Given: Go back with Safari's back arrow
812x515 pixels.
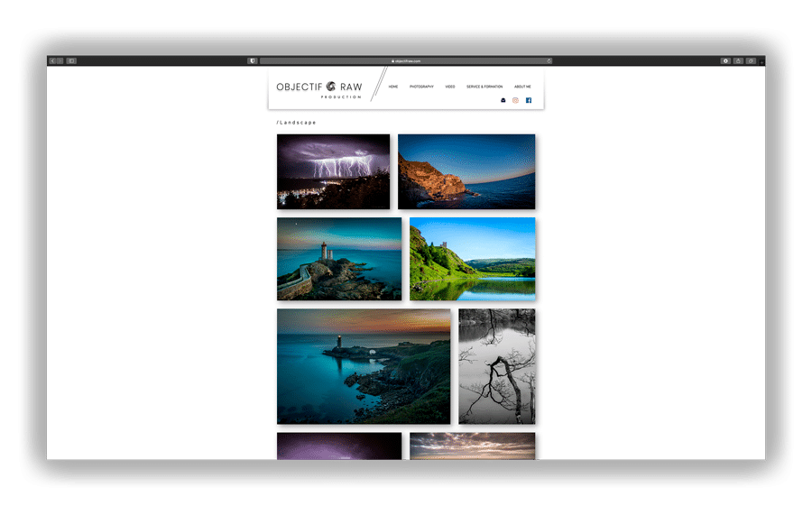Looking at the screenshot, I should point(52,61).
